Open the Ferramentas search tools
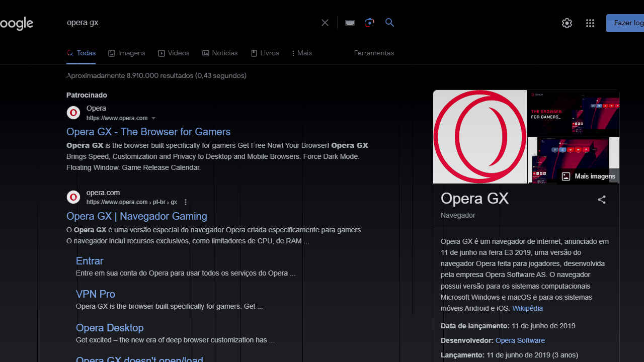The image size is (644, 362). tap(374, 53)
